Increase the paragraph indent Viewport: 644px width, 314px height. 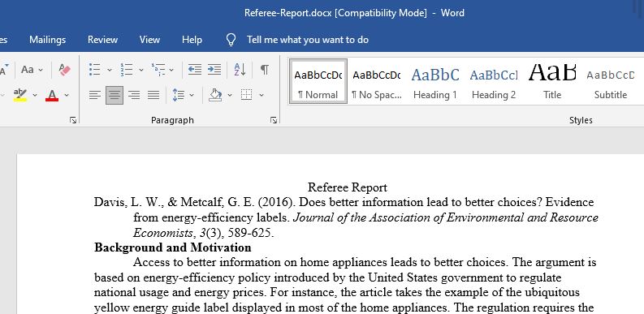(x=214, y=70)
